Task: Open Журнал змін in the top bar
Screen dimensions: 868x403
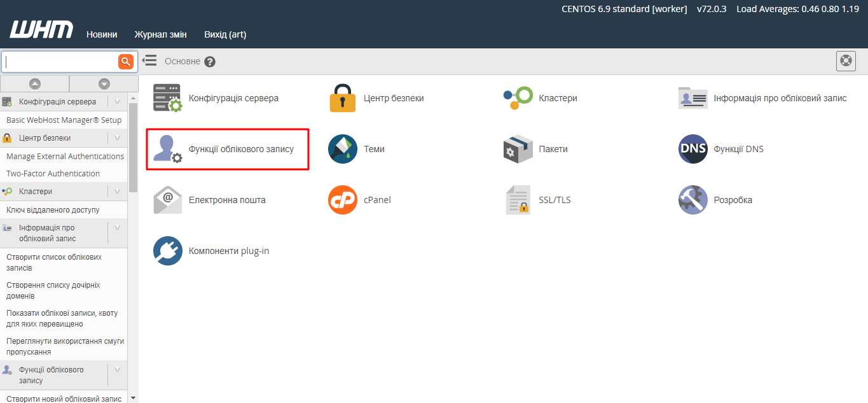Action: [x=160, y=34]
